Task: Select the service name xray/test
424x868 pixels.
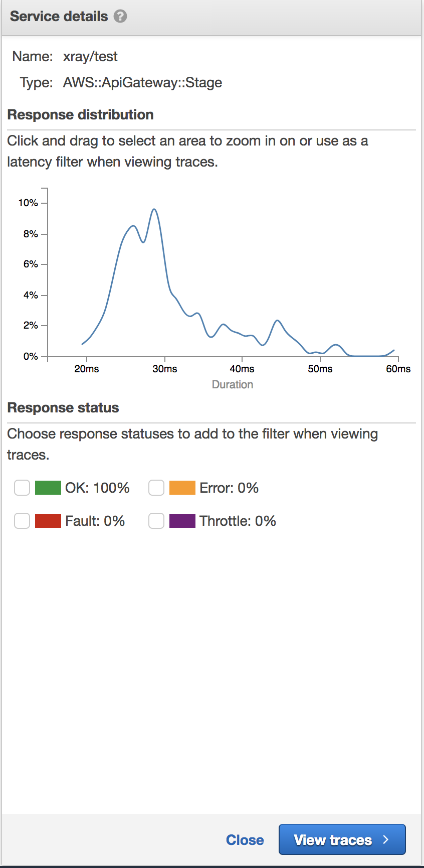Action: tap(91, 56)
